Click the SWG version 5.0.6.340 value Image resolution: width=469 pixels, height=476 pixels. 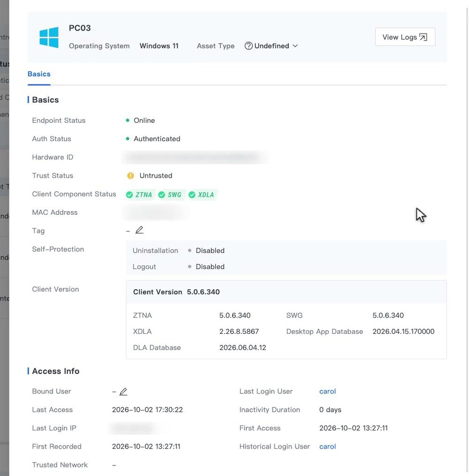pyautogui.click(x=388, y=316)
